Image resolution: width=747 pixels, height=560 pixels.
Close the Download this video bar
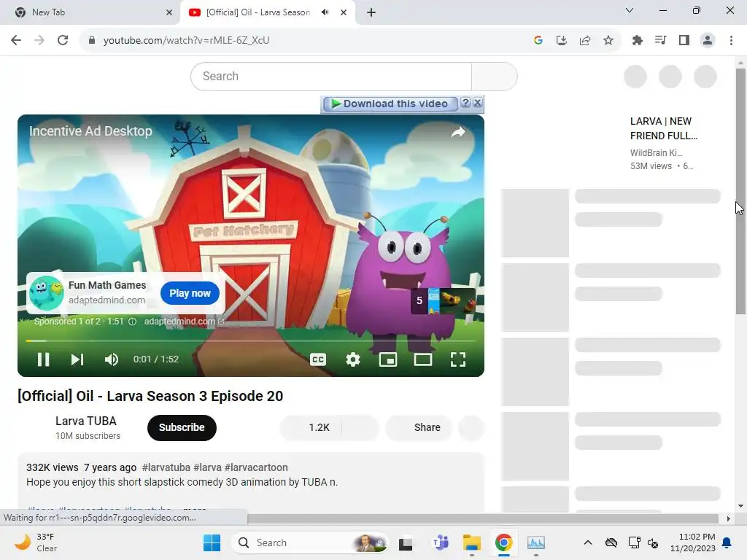tap(478, 103)
